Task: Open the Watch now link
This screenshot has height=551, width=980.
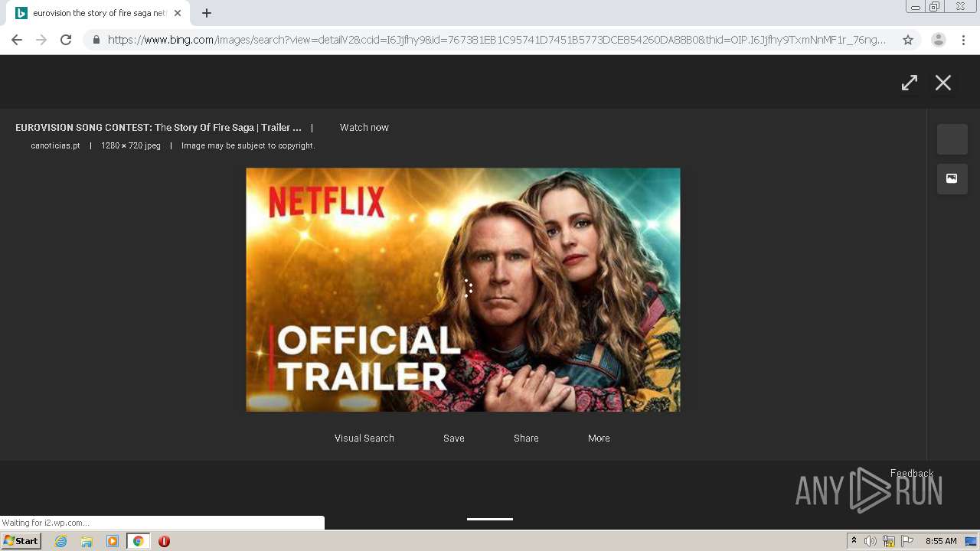Action: (364, 128)
